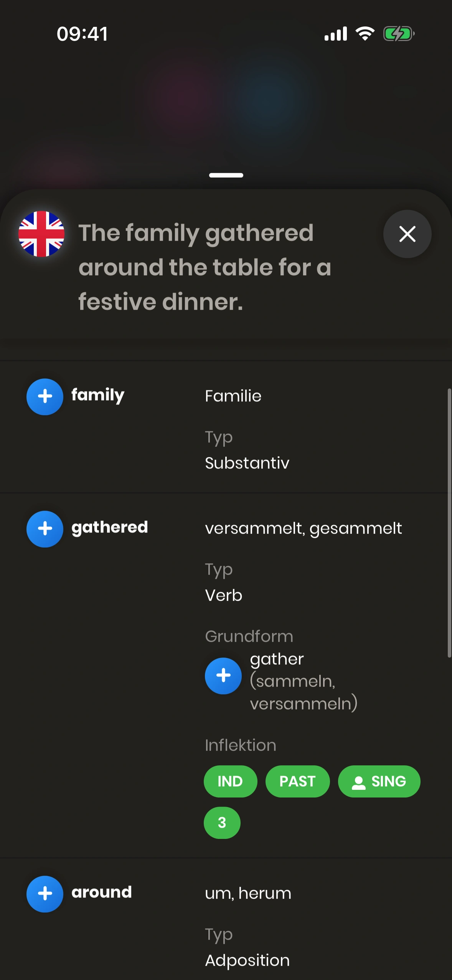
Task: Select the IND inflection tag
Action: [230, 781]
